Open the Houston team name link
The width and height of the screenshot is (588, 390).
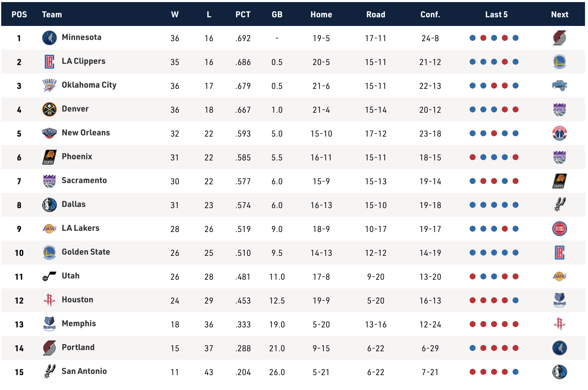click(78, 300)
